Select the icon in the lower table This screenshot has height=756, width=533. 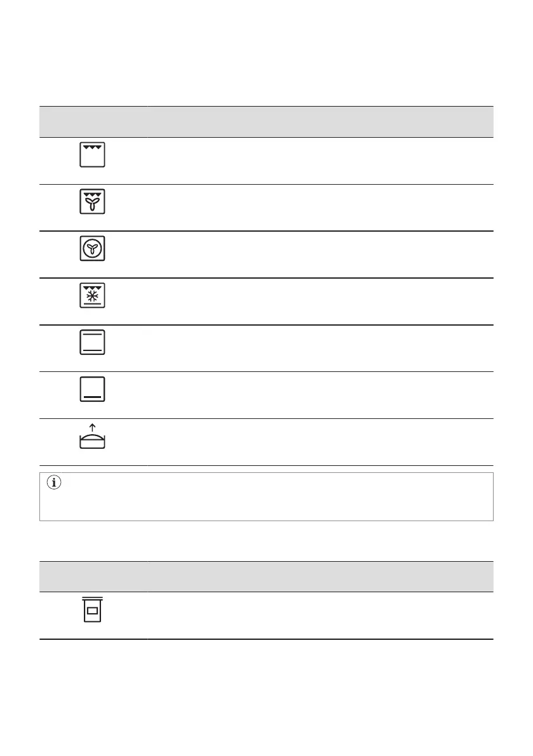click(x=93, y=609)
